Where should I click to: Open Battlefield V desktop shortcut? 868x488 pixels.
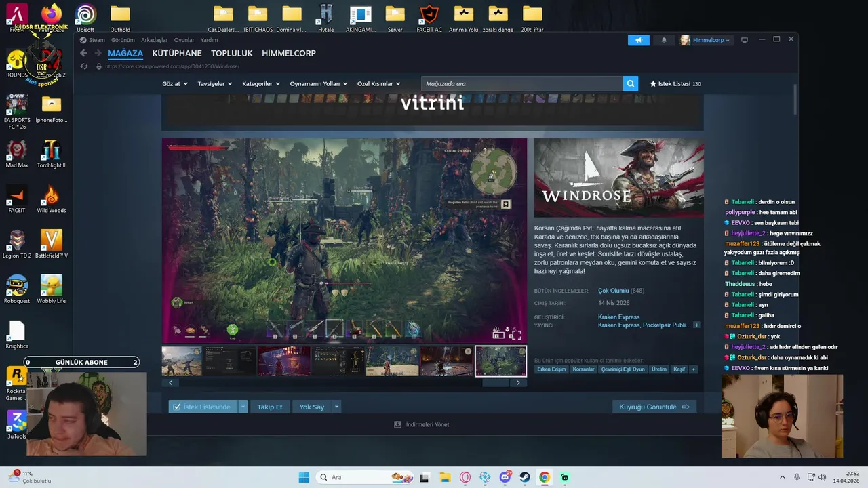point(52,244)
